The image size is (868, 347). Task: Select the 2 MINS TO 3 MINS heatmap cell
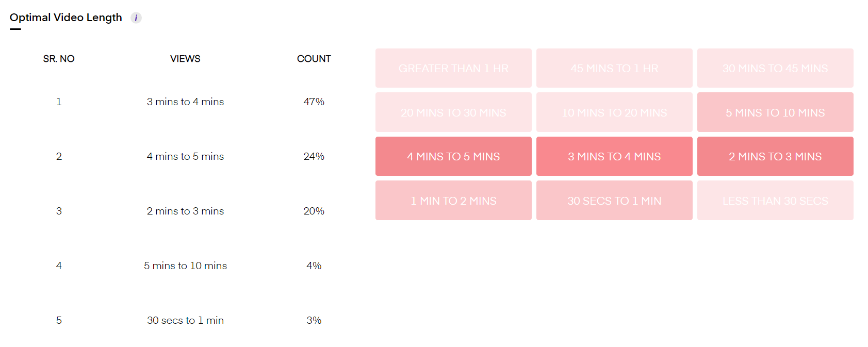[x=775, y=156]
